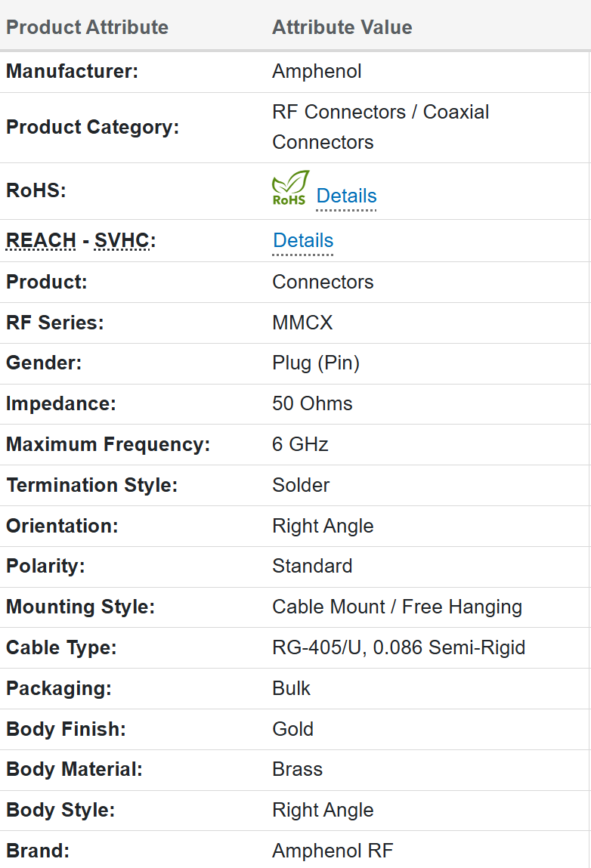
Task: Click the 6 GHz maximum frequency value
Action: 300,444
